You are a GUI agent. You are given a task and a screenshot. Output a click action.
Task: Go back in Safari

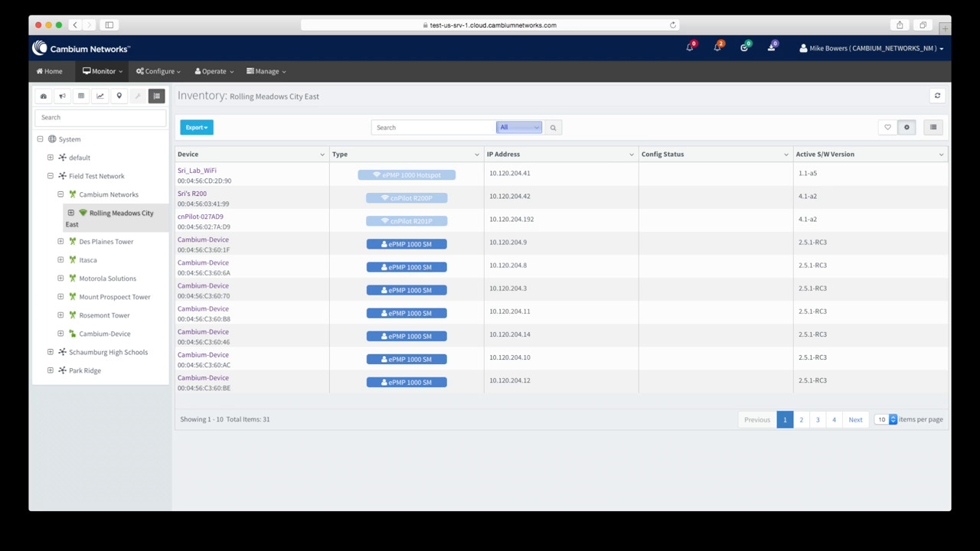75,25
